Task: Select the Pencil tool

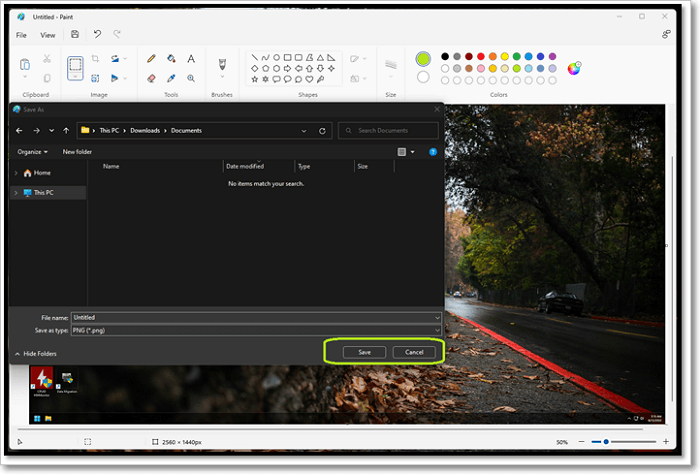Action: [x=151, y=59]
